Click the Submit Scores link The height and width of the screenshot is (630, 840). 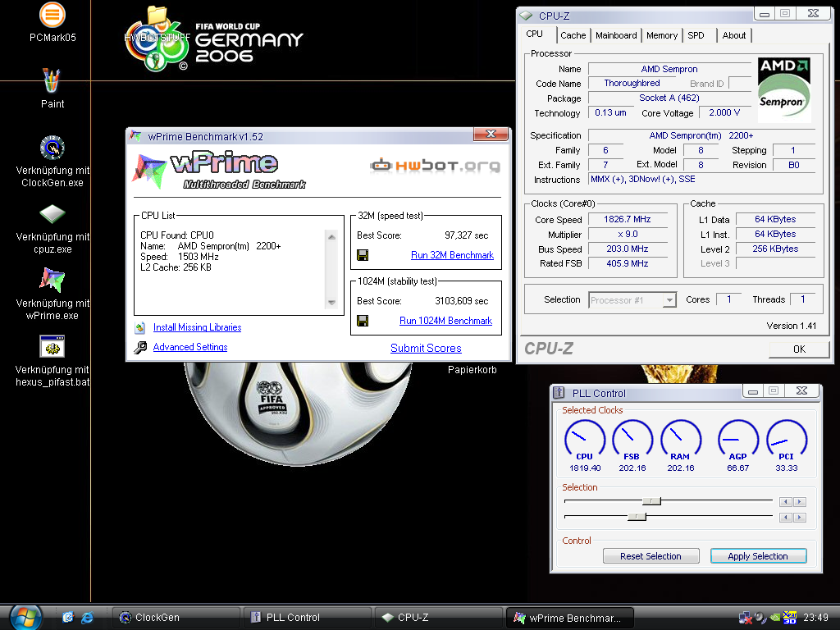[x=426, y=348]
